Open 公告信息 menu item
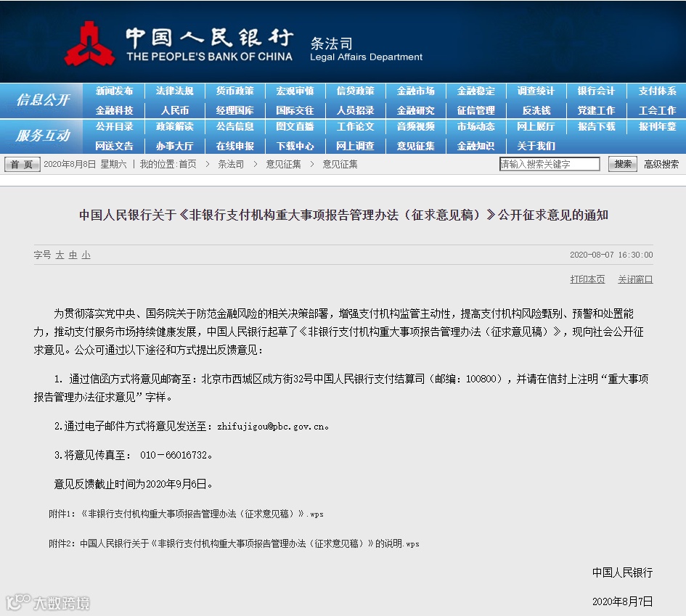Screen dimensions: 686x616 point(235,127)
